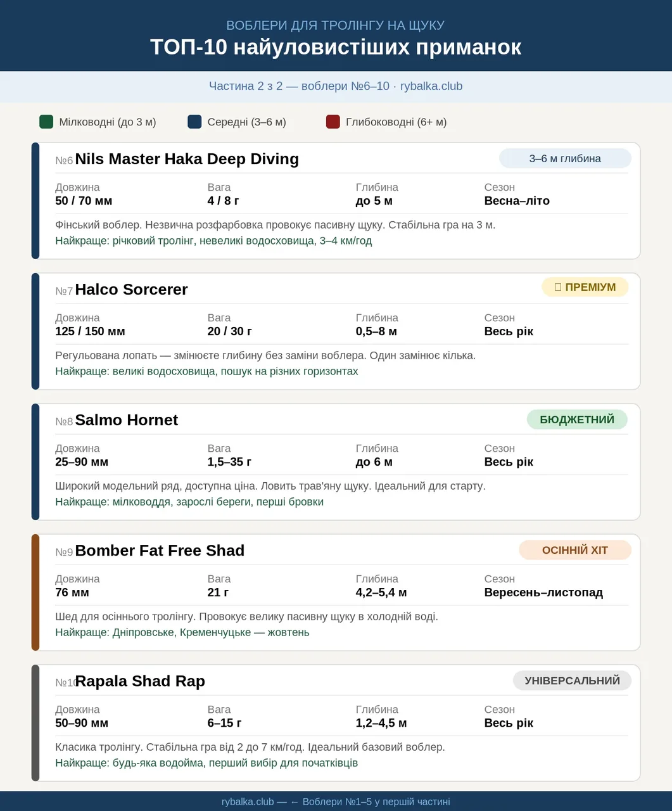
Task: Click the season value 'Вересень–листопад'
Action: pyautogui.click(x=543, y=592)
